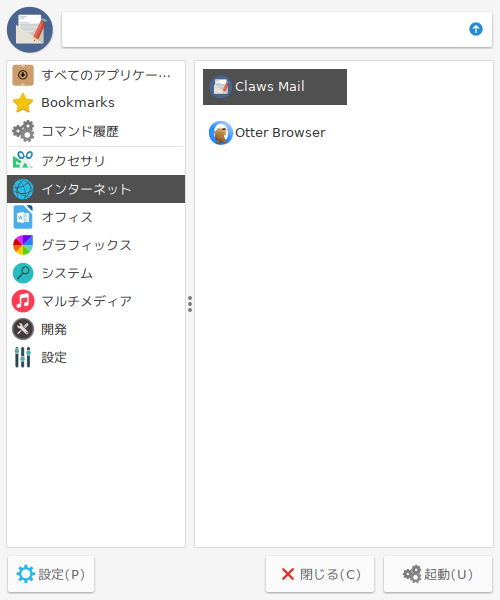
Task: Click the 閉じる(C) close button
Action: [320, 574]
